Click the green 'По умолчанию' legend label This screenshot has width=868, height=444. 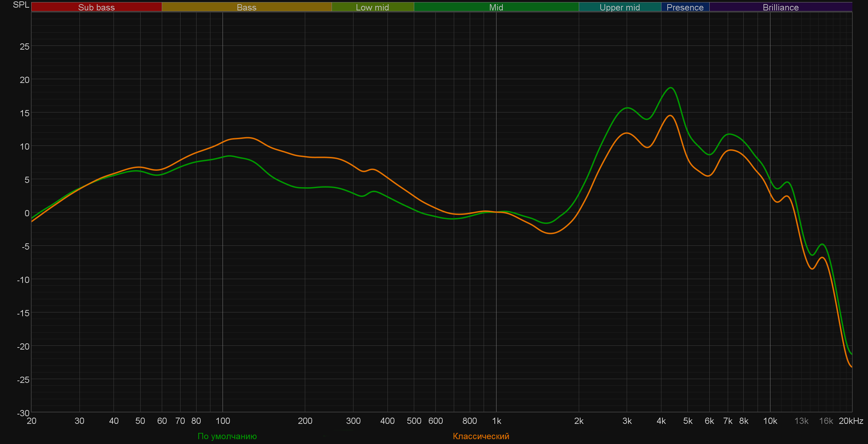click(x=227, y=436)
